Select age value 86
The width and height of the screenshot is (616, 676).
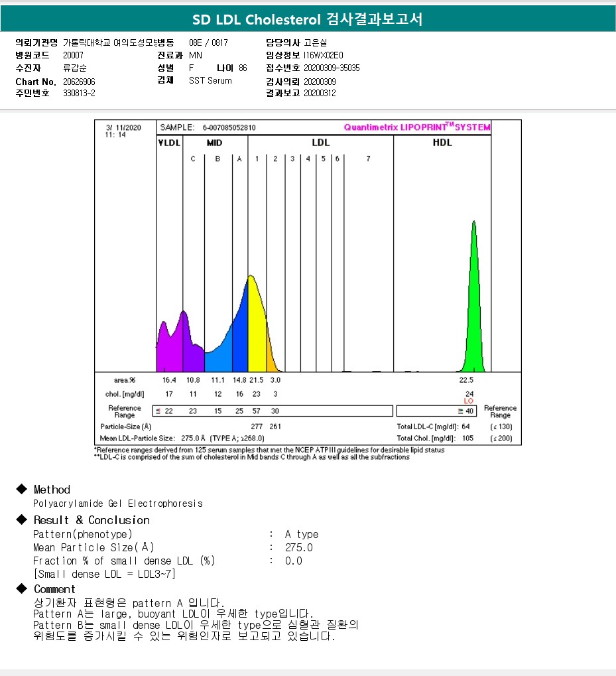(x=243, y=68)
